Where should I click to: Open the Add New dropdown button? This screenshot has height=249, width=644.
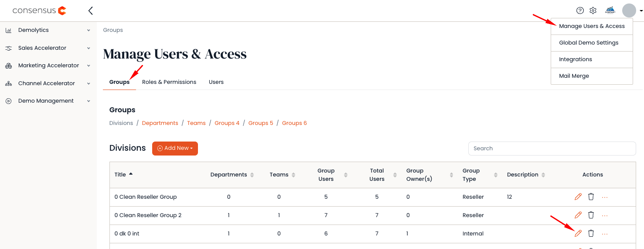pos(175,149)
